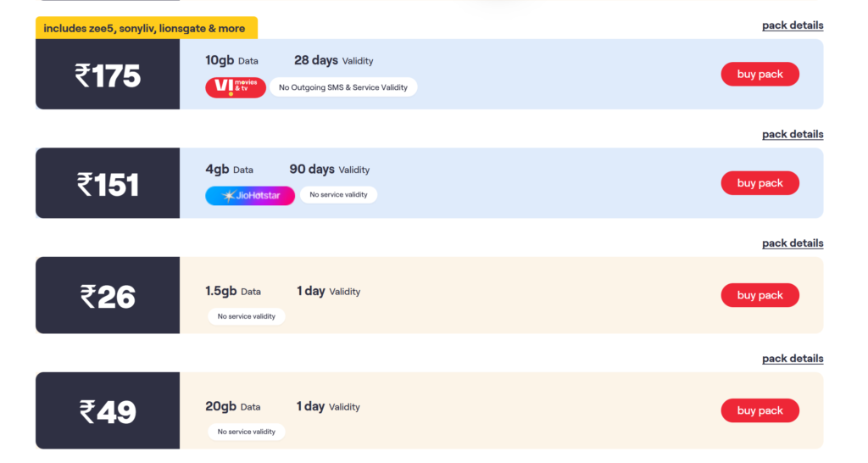Click the ₹175 price tile
Viewport: 868px width, 463px height.
108,75
